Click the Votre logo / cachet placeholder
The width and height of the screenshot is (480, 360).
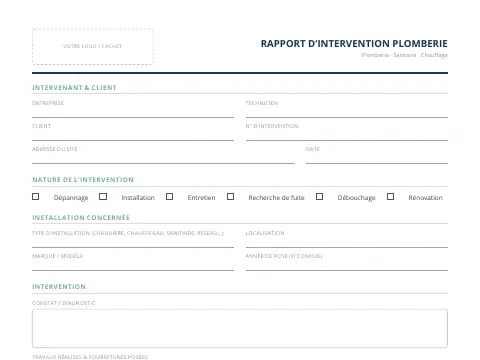click(93, 47)
